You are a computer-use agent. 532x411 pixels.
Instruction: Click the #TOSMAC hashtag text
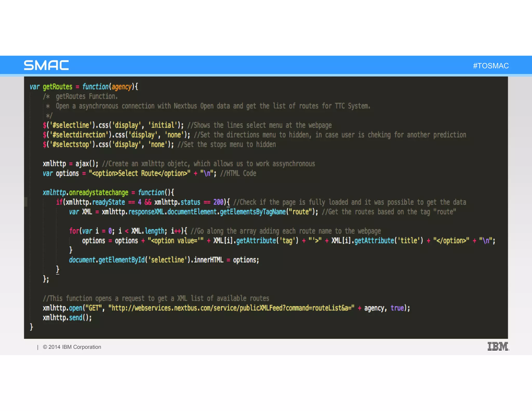491,66
